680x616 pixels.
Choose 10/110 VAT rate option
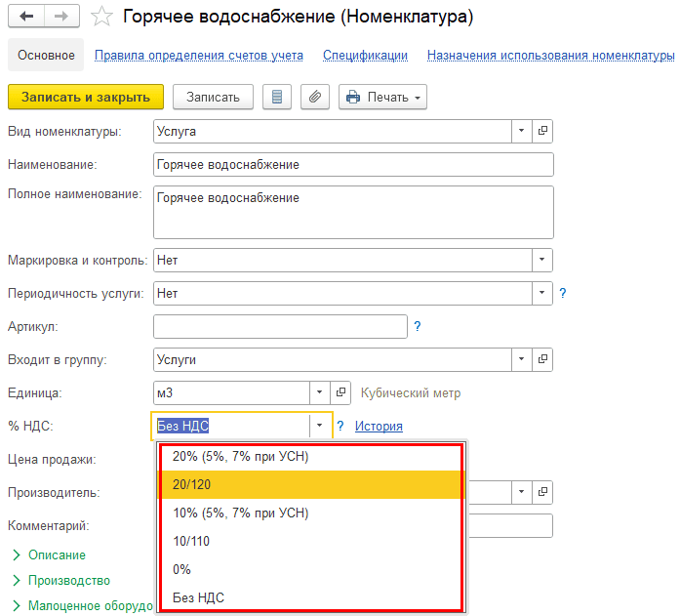pos(191,541)
